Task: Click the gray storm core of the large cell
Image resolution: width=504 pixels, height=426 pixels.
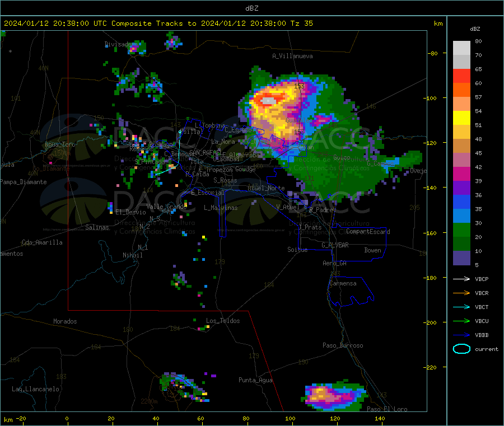Action: click(268, 101)
